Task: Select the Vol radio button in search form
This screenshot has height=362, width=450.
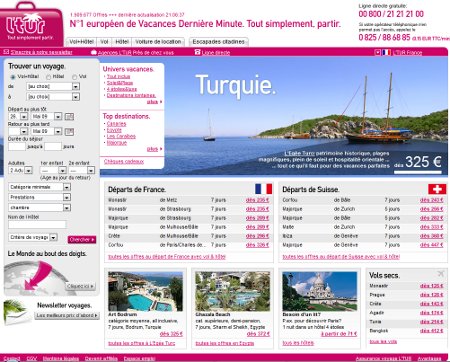Action: click(x=75, y=77)
